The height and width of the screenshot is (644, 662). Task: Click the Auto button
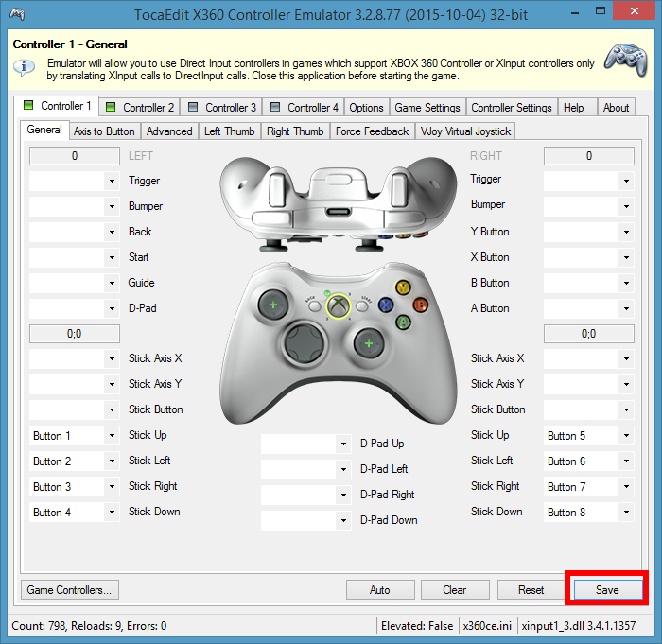(x=380, y=589)
